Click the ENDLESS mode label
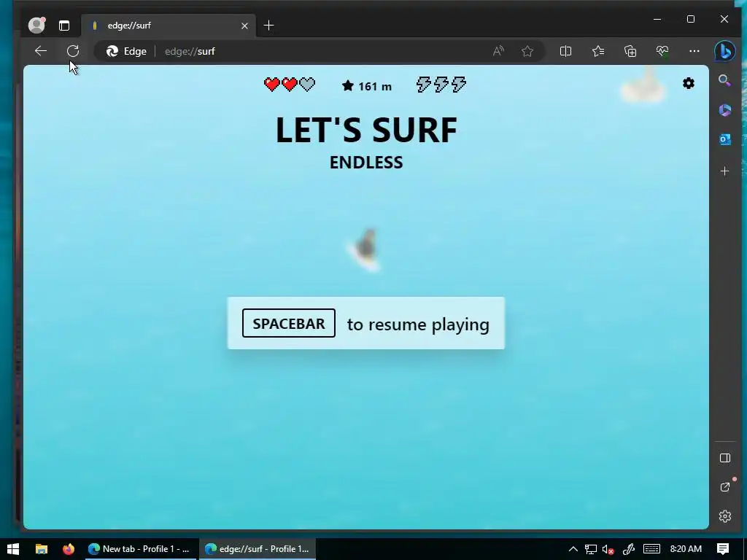The height and width of the screenshot is (560, 747). coord(366,163)
